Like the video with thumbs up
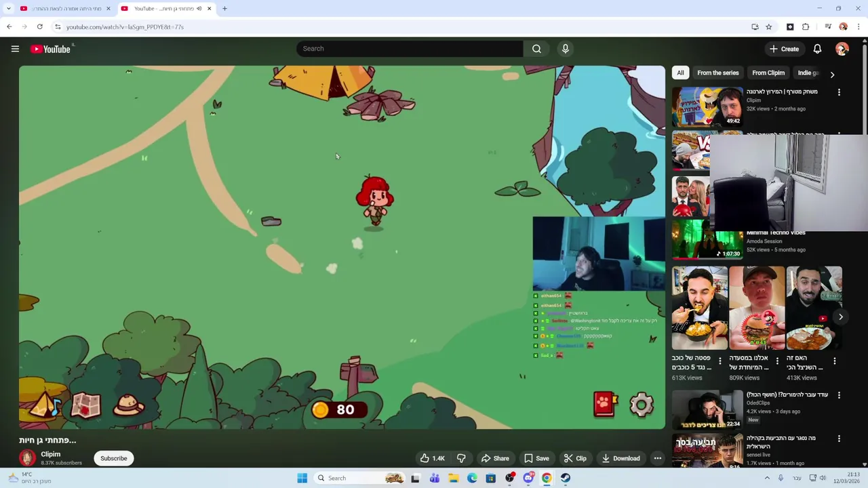The image size is (868, 488). [x=432, y=458]
